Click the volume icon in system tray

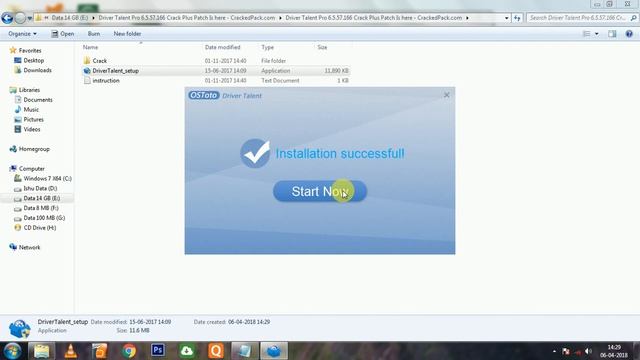(588, 351)
